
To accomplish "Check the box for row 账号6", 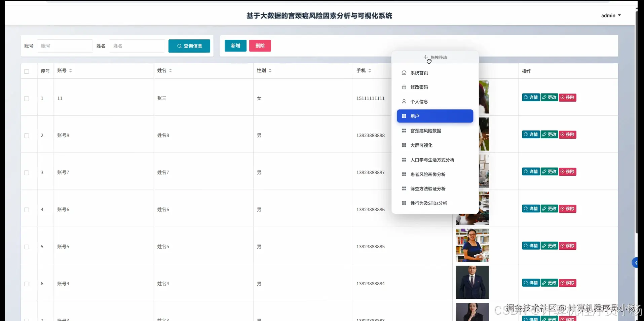I will 27,210.
